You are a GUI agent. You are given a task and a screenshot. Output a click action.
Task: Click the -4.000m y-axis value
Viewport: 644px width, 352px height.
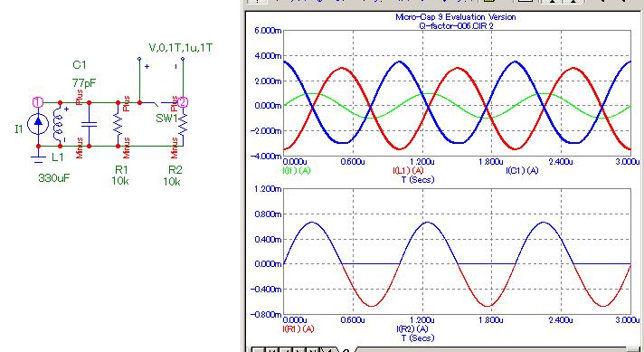click(266, 156)
